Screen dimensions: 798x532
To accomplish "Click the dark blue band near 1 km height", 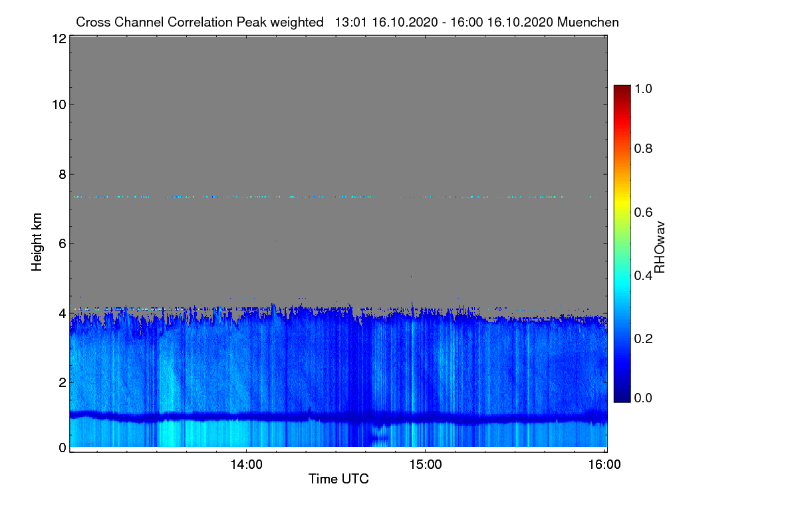I will 338,417.
